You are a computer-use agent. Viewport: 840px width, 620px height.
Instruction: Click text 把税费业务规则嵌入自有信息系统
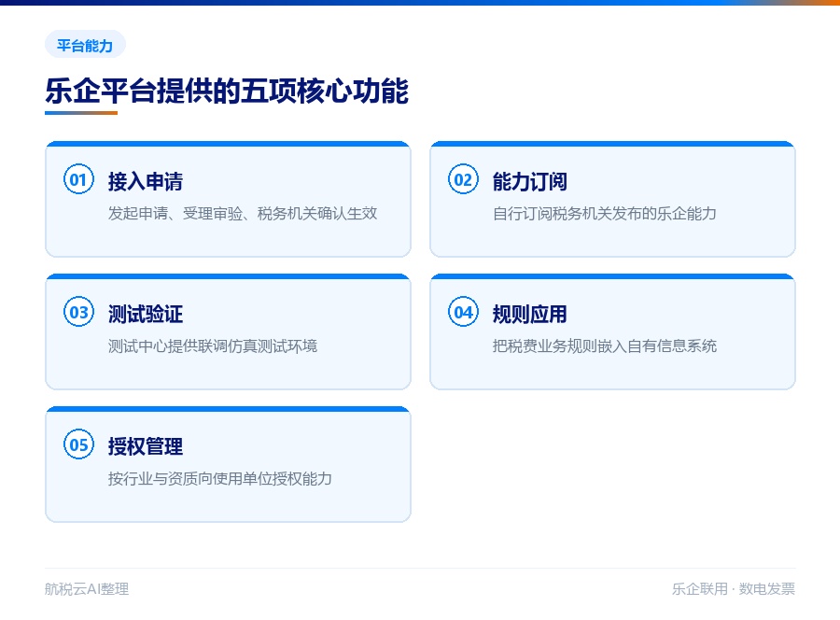[x=605, y=346]
